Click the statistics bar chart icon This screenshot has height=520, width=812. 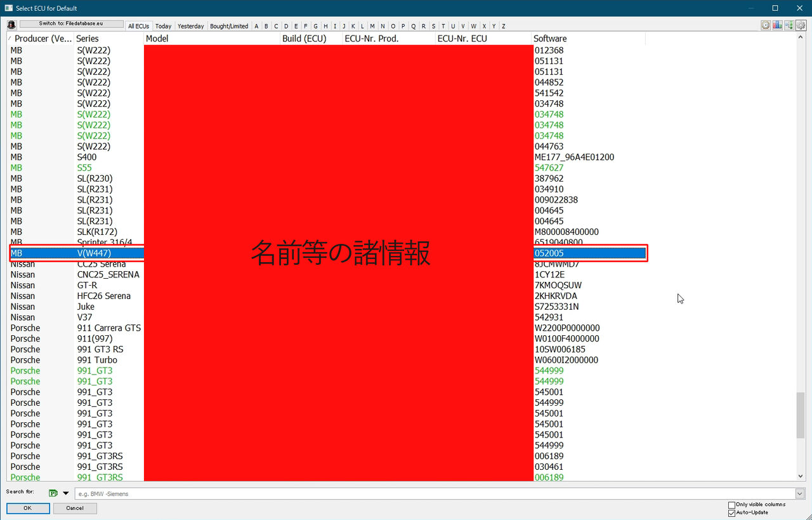pyautogui.click(x=778, y=25)
